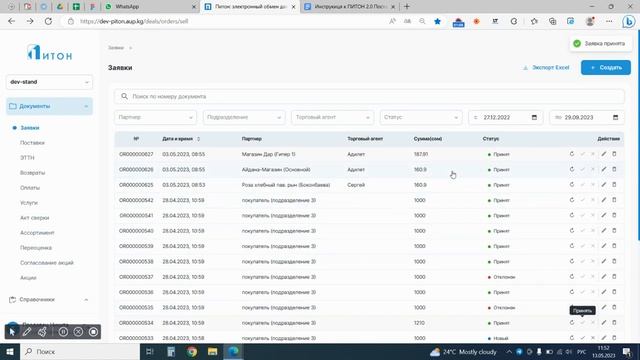
Task: Select the pen tool in recording toolbar
Action: coord(27,332)
